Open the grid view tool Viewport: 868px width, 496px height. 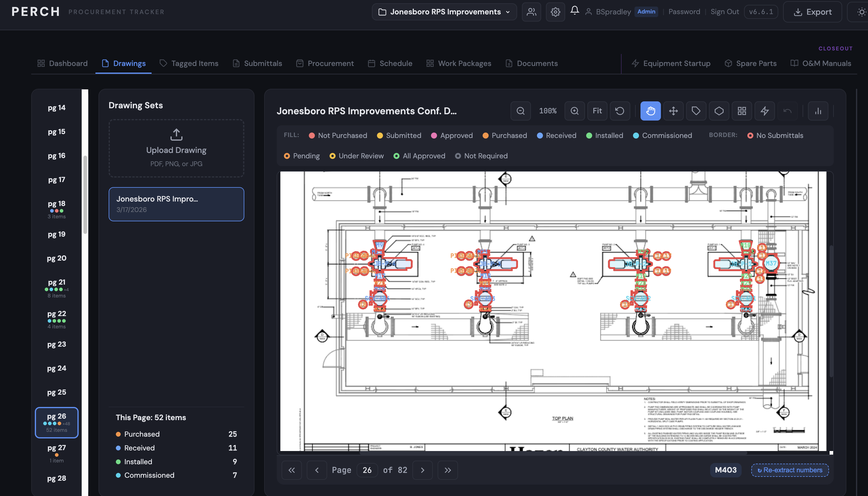[742, 111]
